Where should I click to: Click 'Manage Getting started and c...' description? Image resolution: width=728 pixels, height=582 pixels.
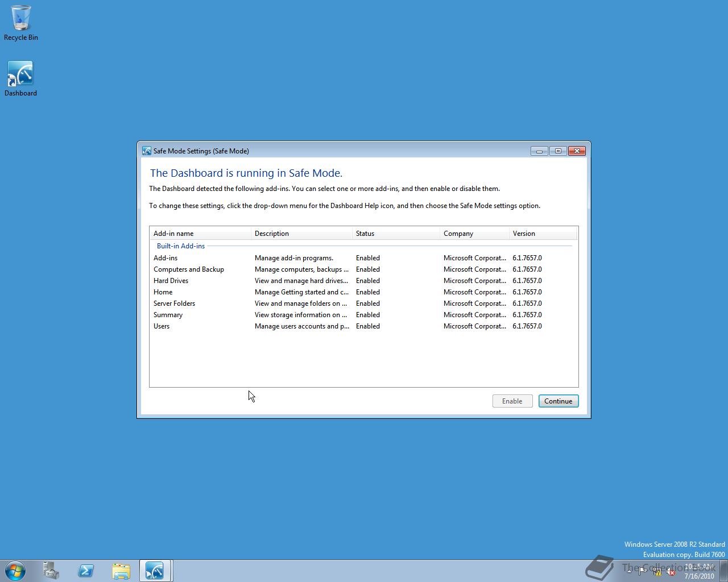click(x=301, y=292)
